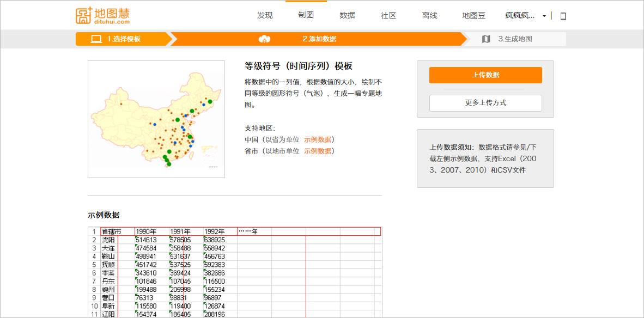The image size is (644, 318).
Task: Go to step 1.选择模板
Action: pos(124,39)
